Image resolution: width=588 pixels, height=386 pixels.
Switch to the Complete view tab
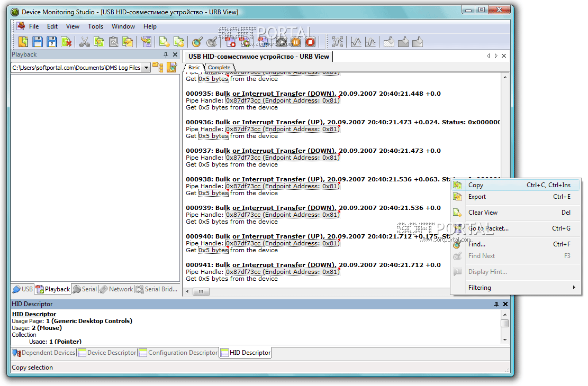tap(219, 68)
